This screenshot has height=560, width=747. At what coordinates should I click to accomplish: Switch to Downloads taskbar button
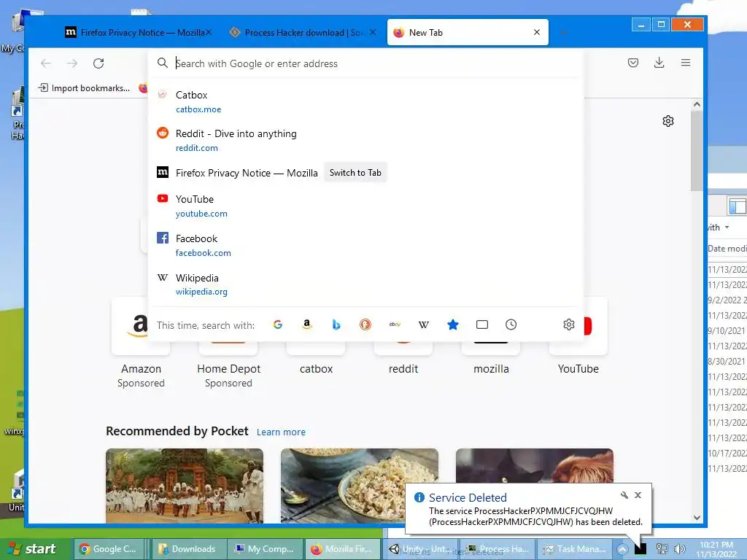tap(188, 549)
